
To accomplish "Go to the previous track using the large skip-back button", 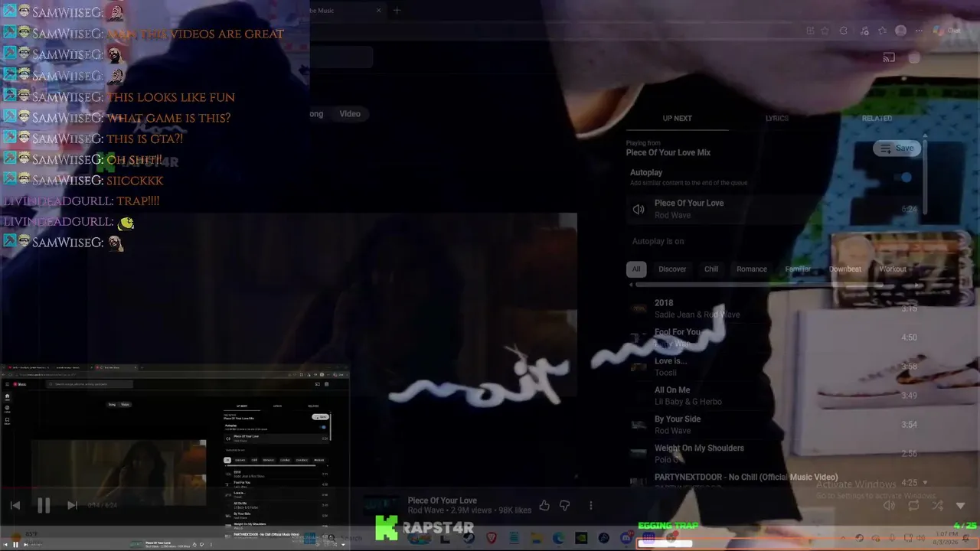I will coord(15,505).
